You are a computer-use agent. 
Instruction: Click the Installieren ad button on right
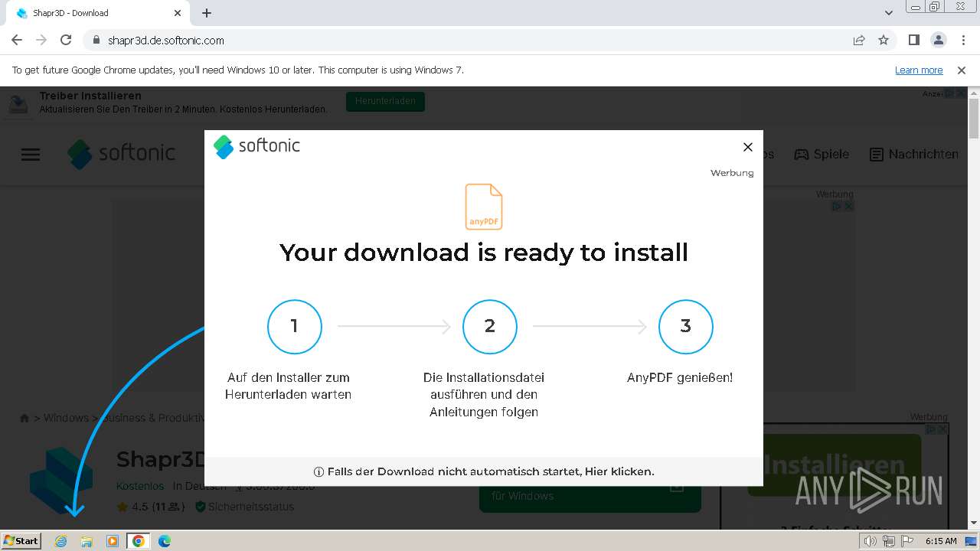(x=834, y=465)
